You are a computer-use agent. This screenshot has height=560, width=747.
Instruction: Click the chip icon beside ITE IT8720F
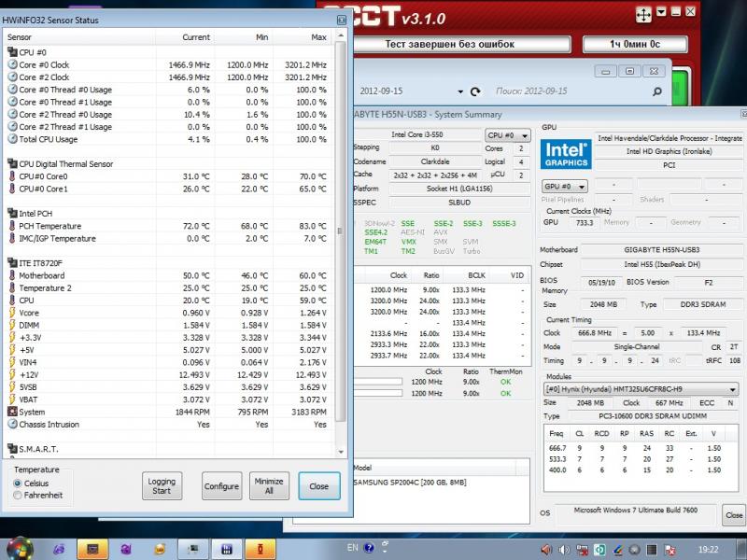[12, 263]
